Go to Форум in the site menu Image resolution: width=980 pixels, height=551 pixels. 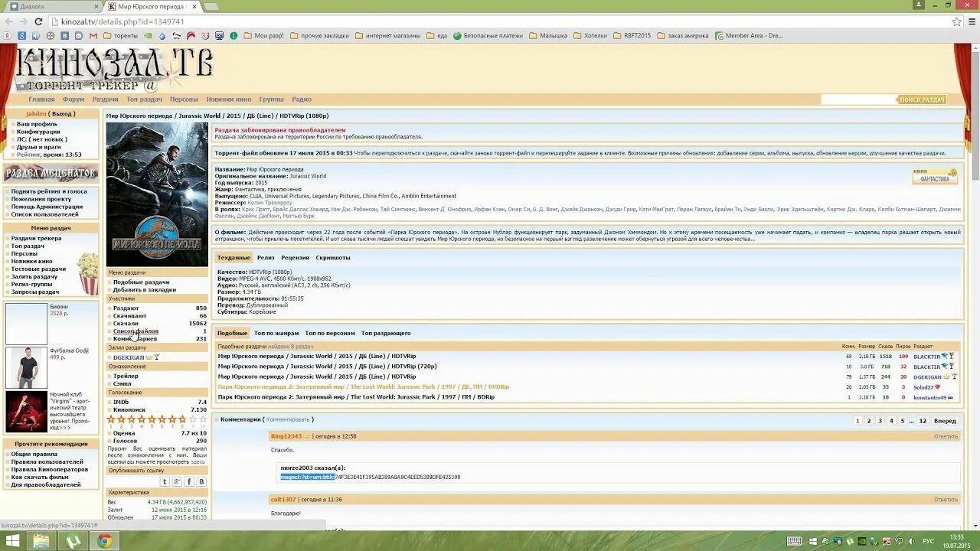click(73, 99)
